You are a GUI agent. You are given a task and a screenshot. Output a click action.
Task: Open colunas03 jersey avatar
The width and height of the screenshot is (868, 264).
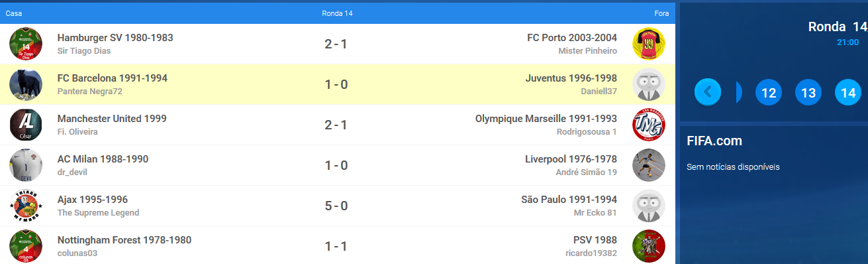26,246
